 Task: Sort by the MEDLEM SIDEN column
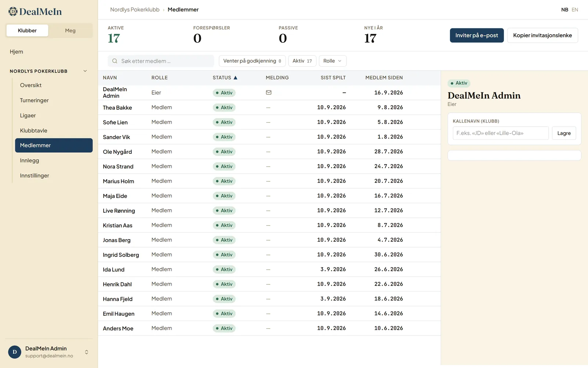coord(384,78)
